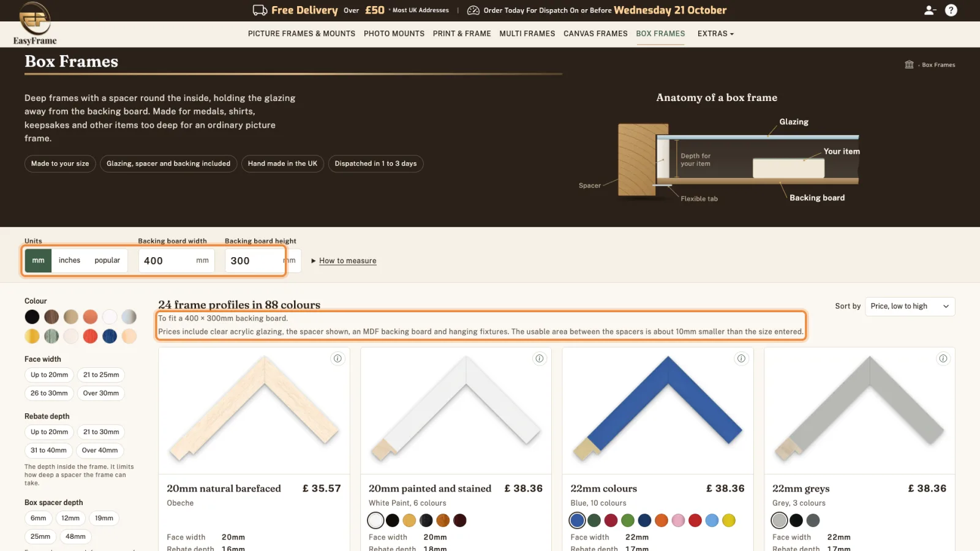Filter face width 26 to 30mm
Viewport: 980px width, 551px height.
point(49,393)
